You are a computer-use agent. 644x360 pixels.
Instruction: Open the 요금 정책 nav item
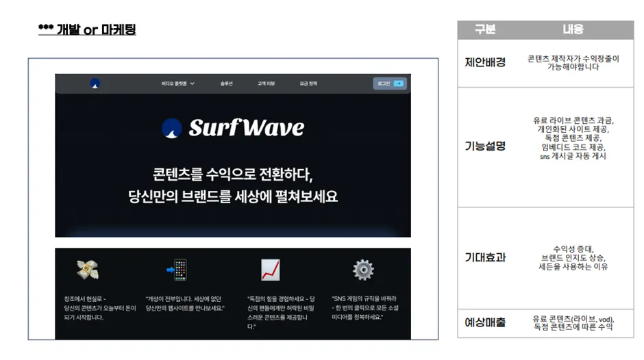pyautogui.click(x=308, y=83)
